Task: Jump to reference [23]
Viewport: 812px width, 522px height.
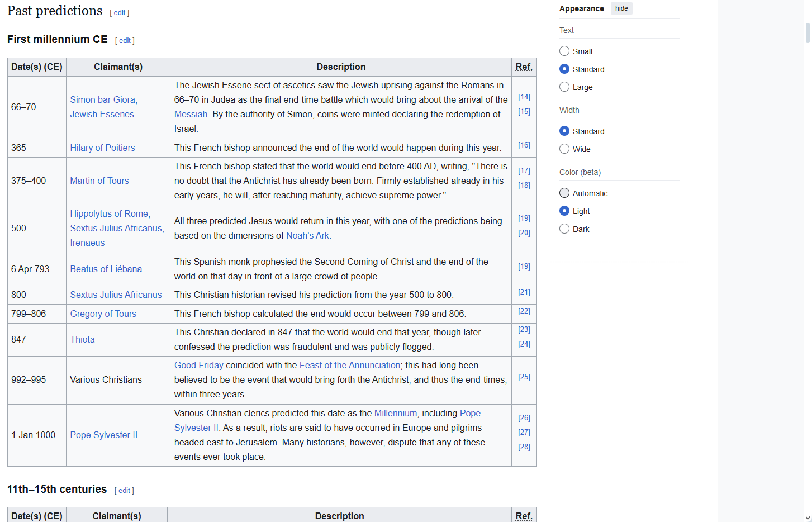Action: tap(524, 329)
